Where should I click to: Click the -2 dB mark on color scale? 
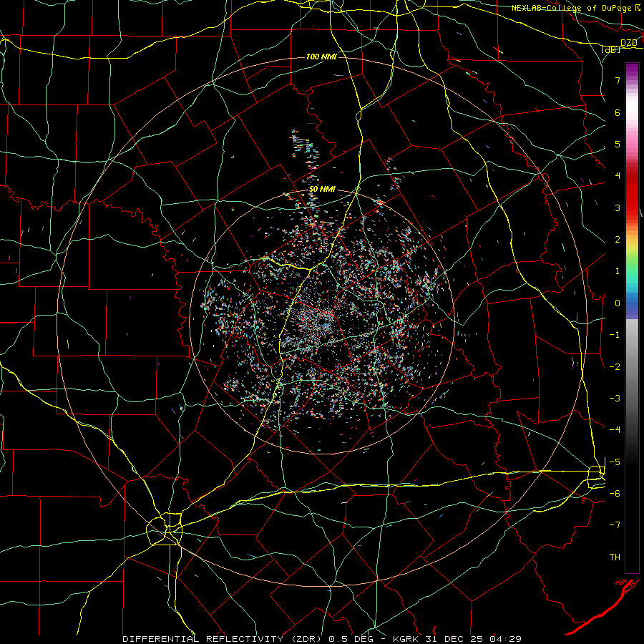[x=615, y=367]
